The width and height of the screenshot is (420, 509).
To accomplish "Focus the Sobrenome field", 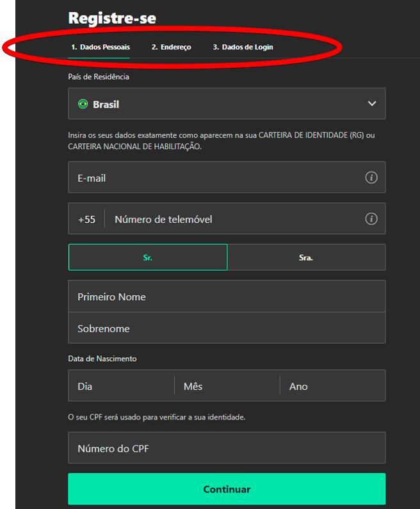I will (227, 328).
